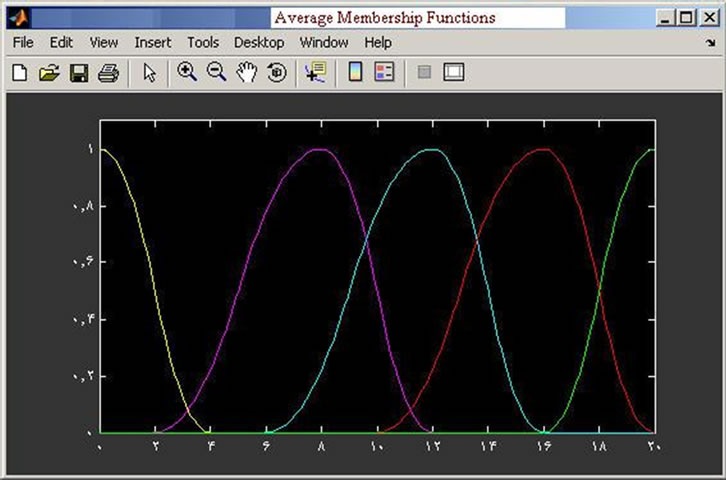The image size is (726, 480).
Task: Open the Insert menu
Action: point(153,43)
